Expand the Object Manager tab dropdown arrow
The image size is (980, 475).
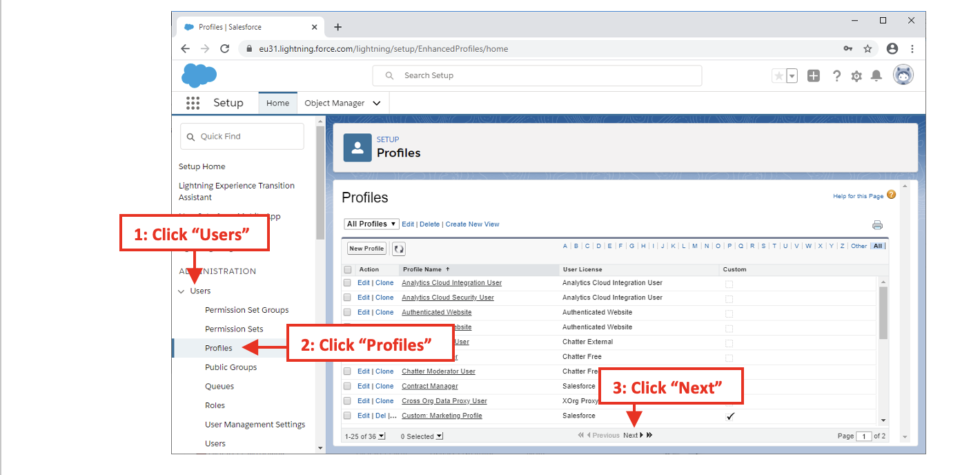376,104
